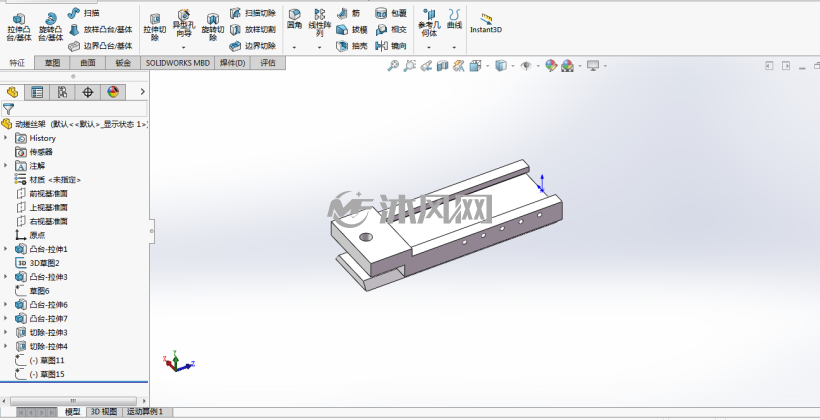Click the 镜向 mirror tool
The width and height of the screenshot is (820, 420).
coord(391,46)
